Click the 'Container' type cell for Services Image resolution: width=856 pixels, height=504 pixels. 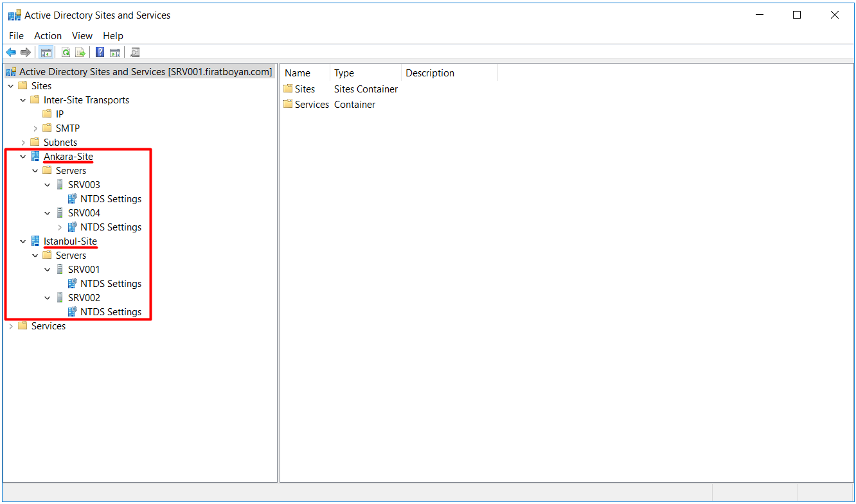355,105
